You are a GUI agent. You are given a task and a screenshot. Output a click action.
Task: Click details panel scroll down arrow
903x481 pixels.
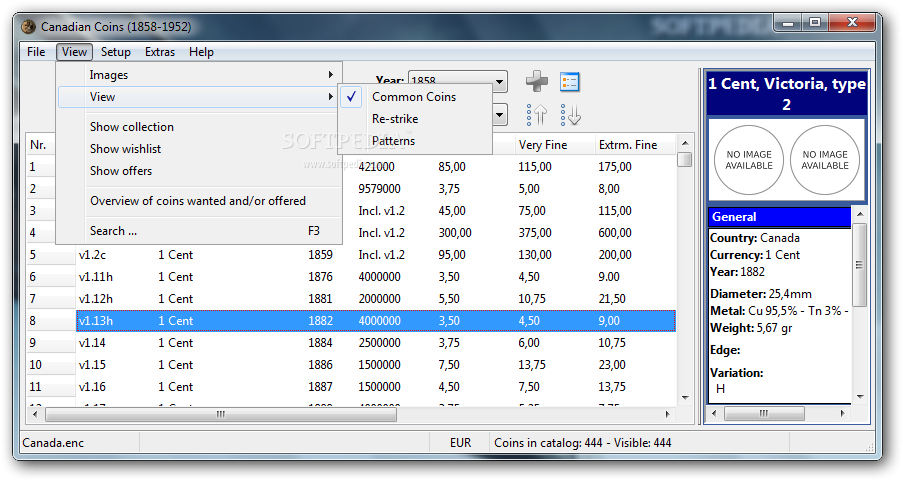[x=860, y=396]
